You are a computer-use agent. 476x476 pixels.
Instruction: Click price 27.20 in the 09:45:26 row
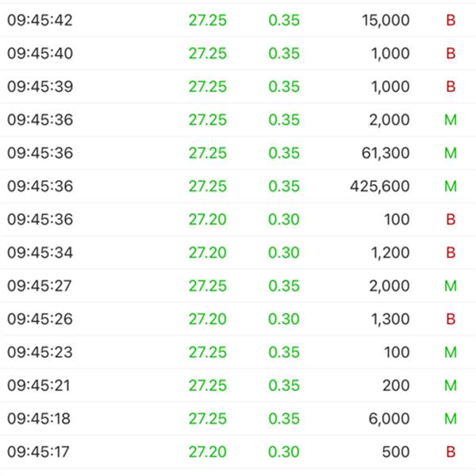207,319
